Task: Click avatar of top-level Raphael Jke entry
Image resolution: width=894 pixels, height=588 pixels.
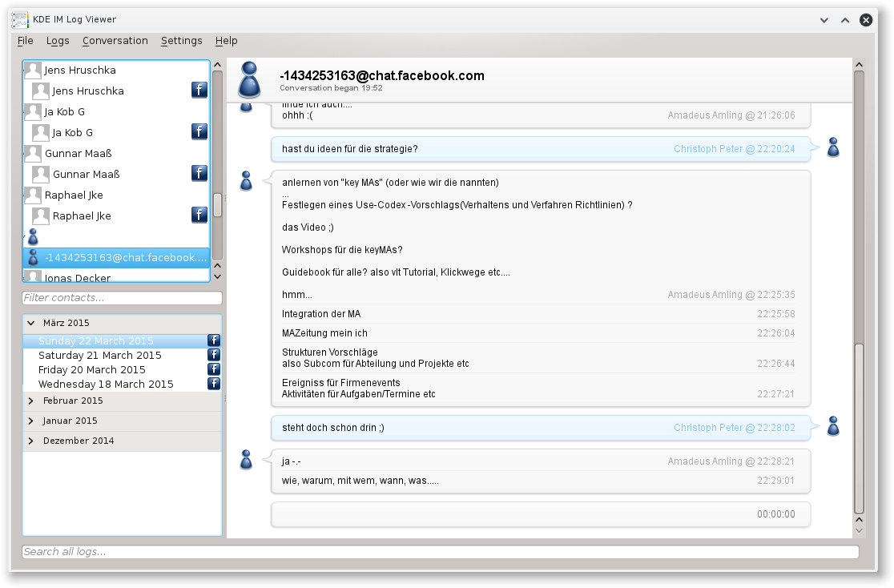Action: [x=33, y=195]
